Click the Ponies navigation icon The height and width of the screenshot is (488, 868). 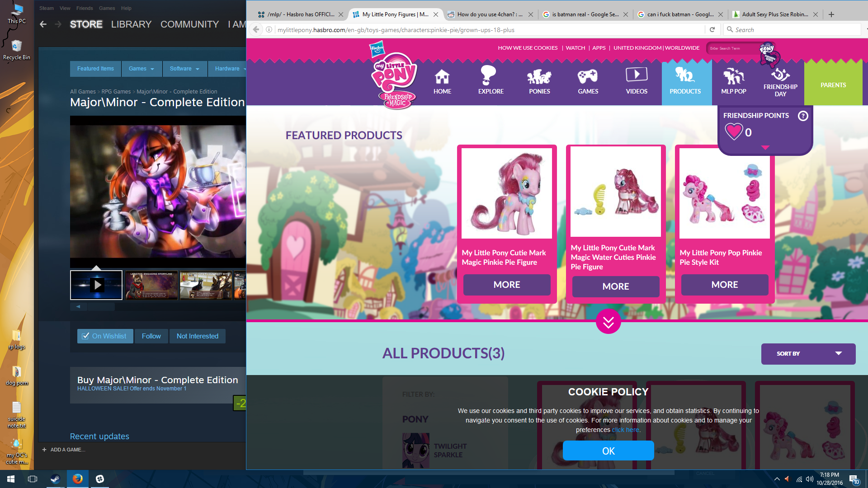[539, 77]
